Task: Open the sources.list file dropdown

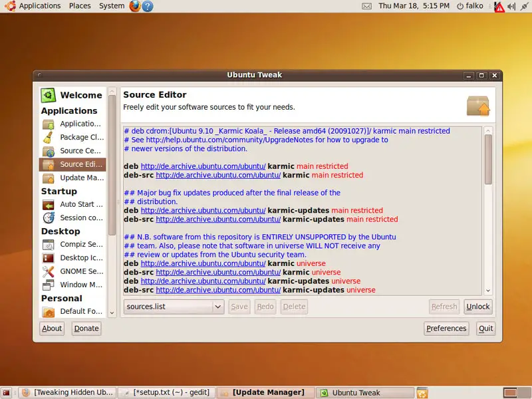Action: (x=174, y=307)
